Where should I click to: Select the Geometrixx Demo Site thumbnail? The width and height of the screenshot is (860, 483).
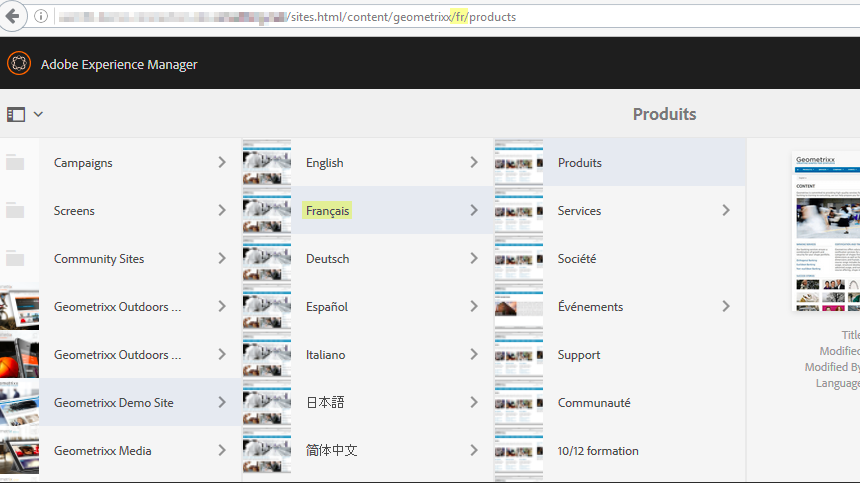tap(19, 402)
